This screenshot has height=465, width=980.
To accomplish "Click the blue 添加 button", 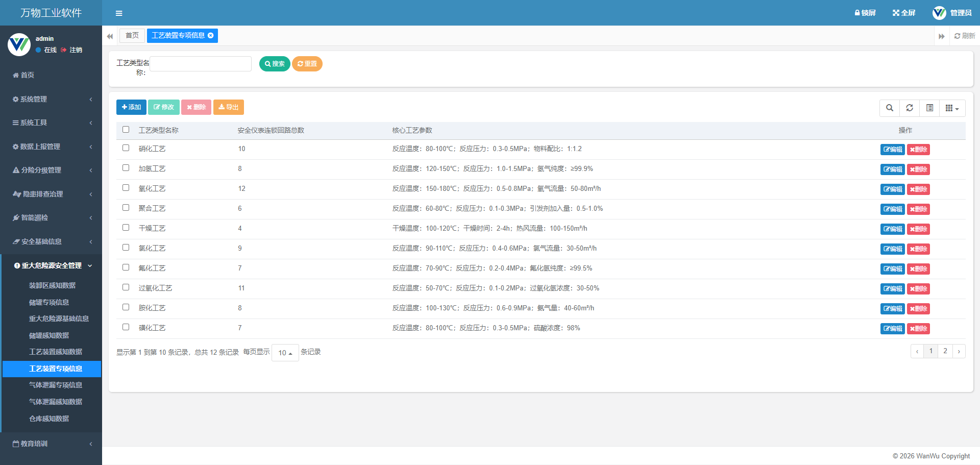I will tap(131, 107).
